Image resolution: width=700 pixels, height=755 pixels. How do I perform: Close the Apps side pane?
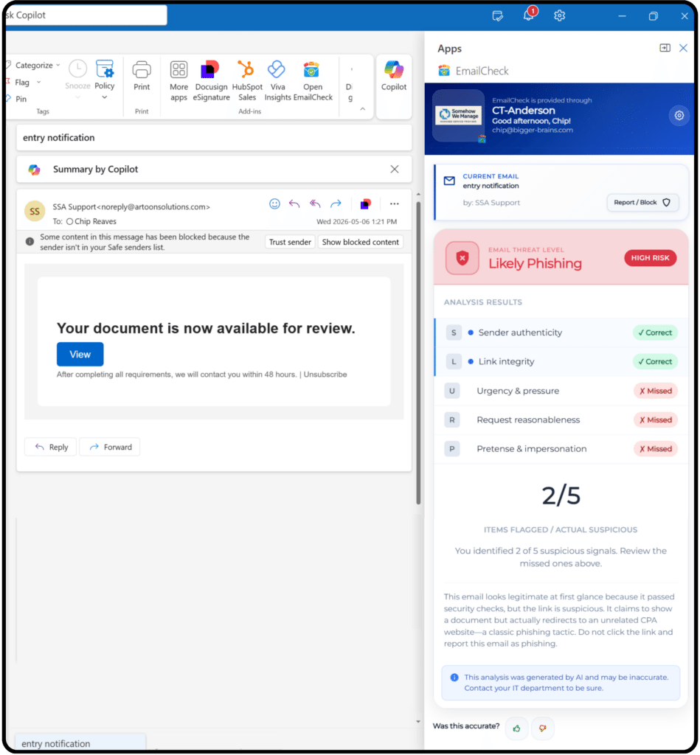[683, 48]
